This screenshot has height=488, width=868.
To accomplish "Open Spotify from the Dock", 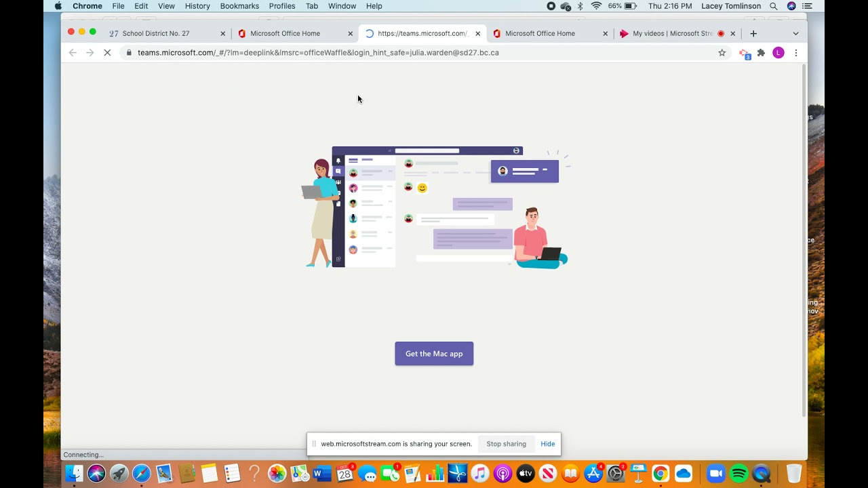I will coord(739,473).
